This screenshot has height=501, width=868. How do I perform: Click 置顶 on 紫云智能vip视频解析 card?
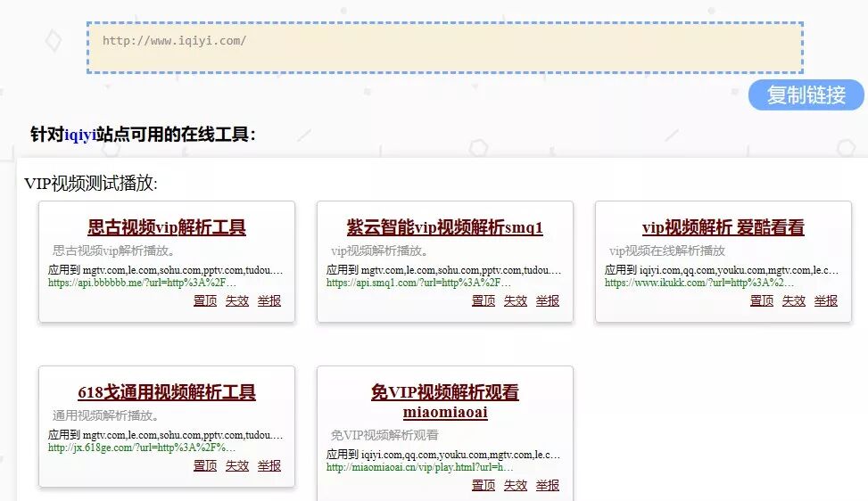(484, 300)
